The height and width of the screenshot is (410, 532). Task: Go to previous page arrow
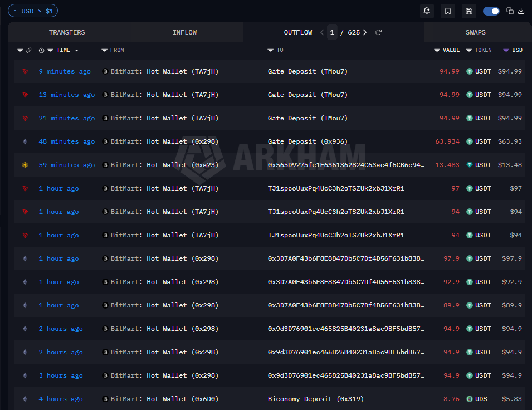[x=322, y=32]
